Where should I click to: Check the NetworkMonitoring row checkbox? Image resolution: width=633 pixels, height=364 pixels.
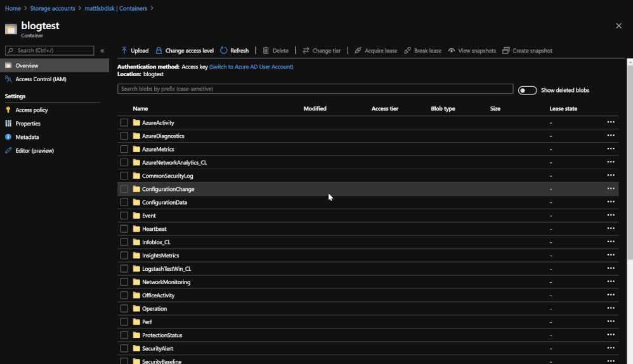coord(124,282)
